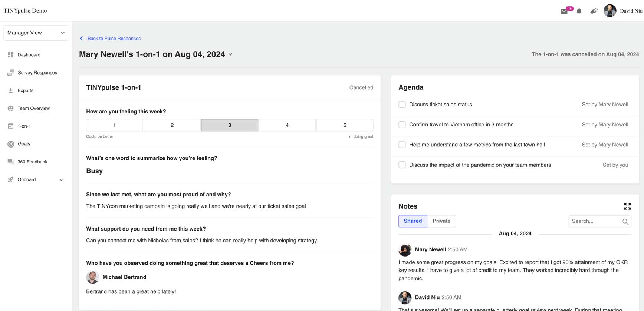
Task: Switch to the Private notes tab
Action: click(x=441, y=221)
